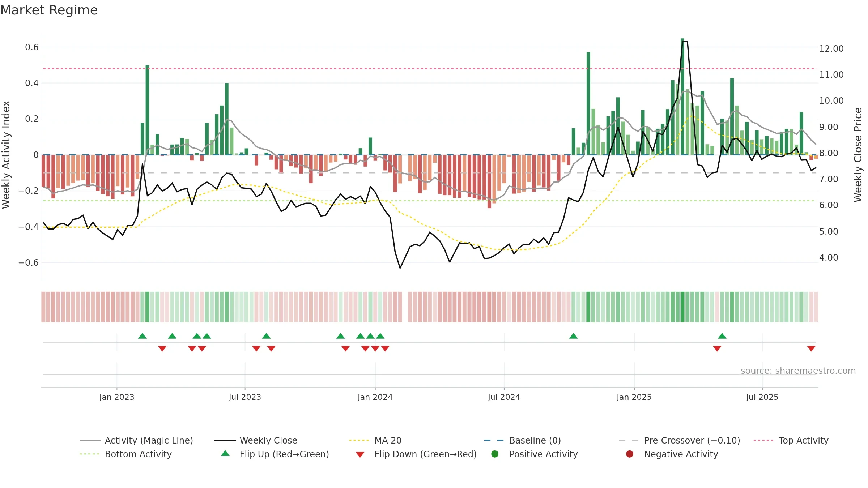Click the Negative Activity legend entry
The image size is (868, 488).
pyautogui.click(x=672, y=454)
